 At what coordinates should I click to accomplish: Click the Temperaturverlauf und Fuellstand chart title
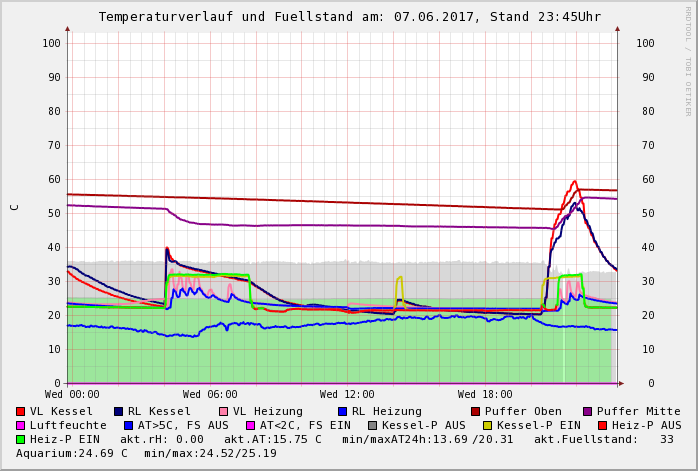coord(349,17)
